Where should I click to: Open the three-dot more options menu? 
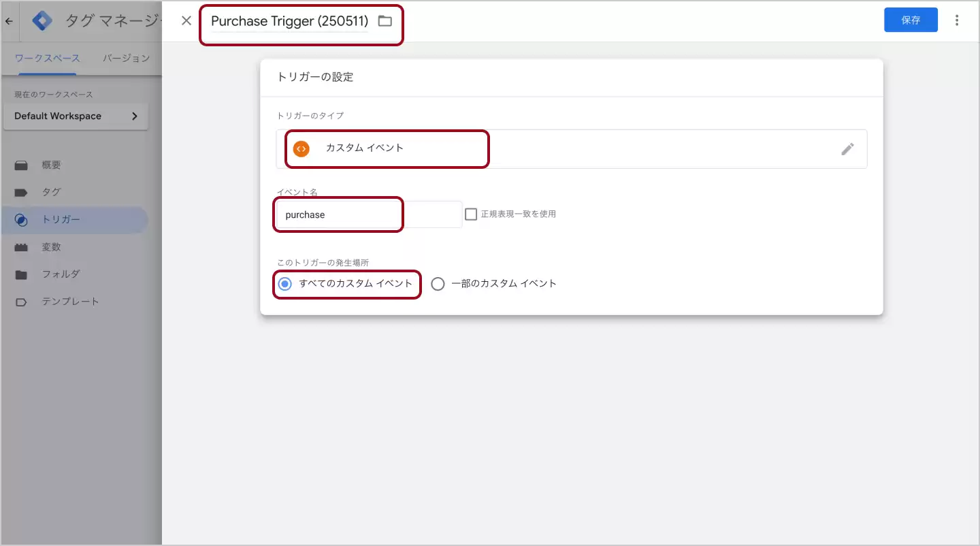tap(957, 20)
